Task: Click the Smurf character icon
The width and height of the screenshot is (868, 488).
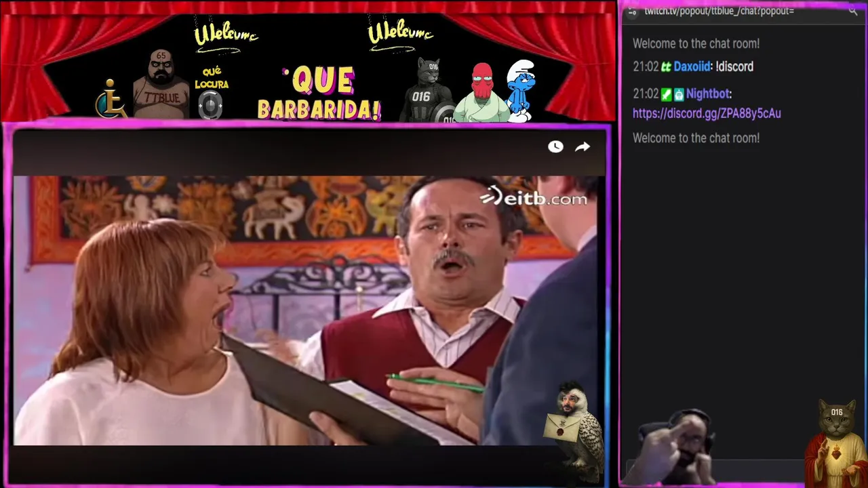Action: click(521, 91)
